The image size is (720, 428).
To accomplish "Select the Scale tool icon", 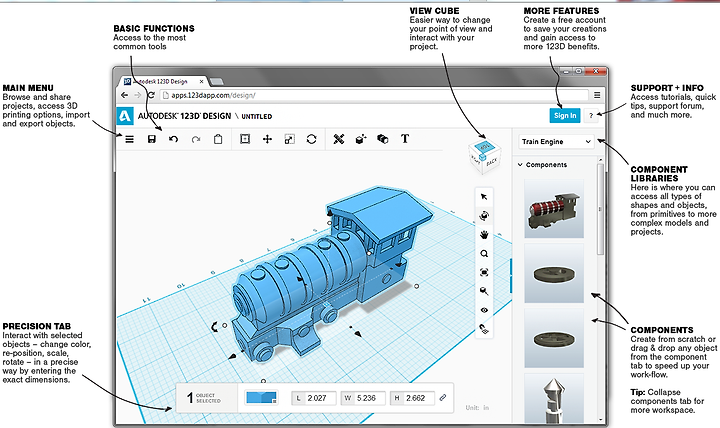I will click(289, 139).
